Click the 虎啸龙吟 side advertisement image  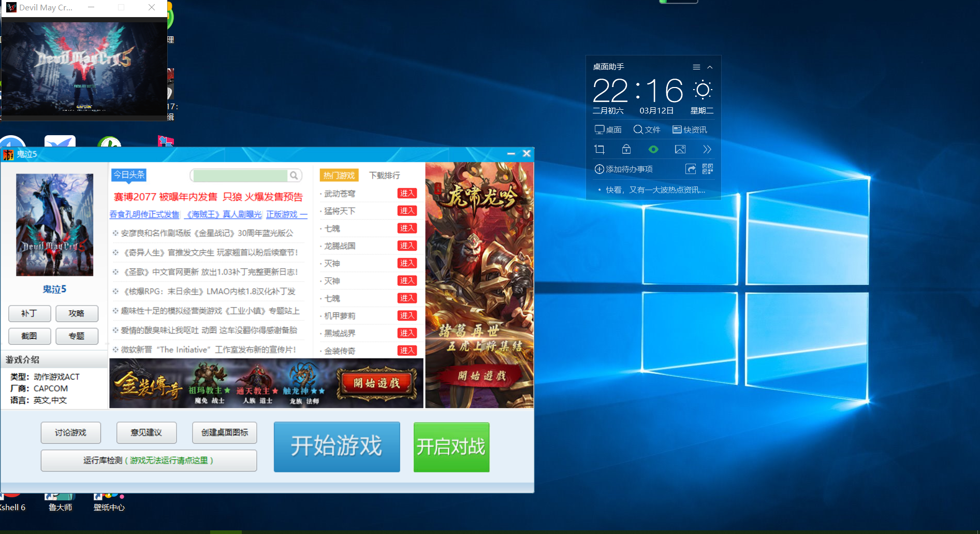coord(479,285)
